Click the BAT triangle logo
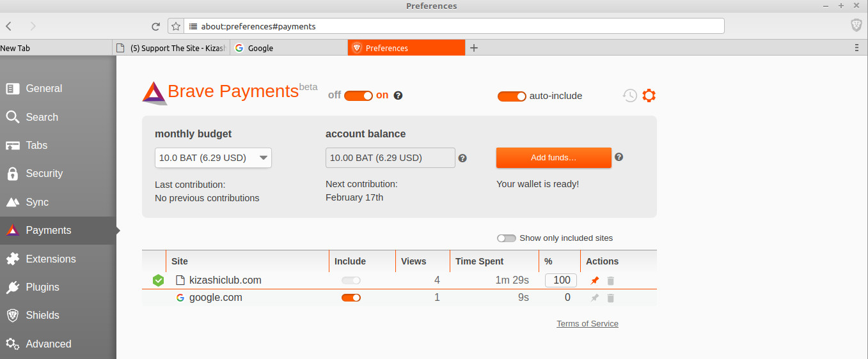Viewport: 868px width, 359px height. [x=154, y=93]
